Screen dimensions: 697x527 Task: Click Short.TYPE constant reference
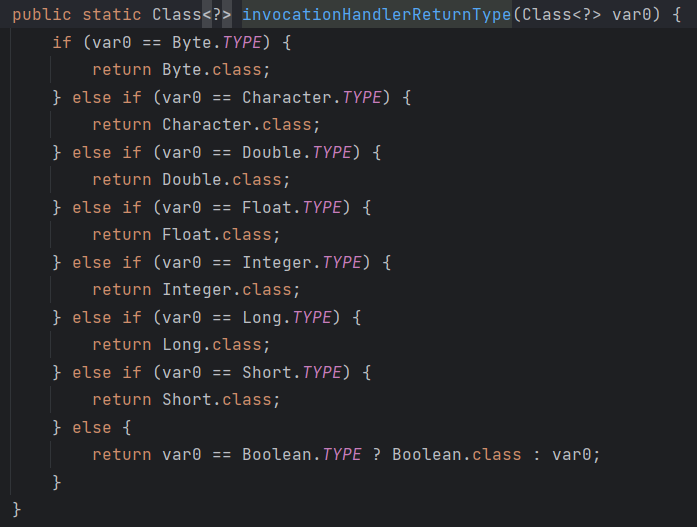[292, 372]
